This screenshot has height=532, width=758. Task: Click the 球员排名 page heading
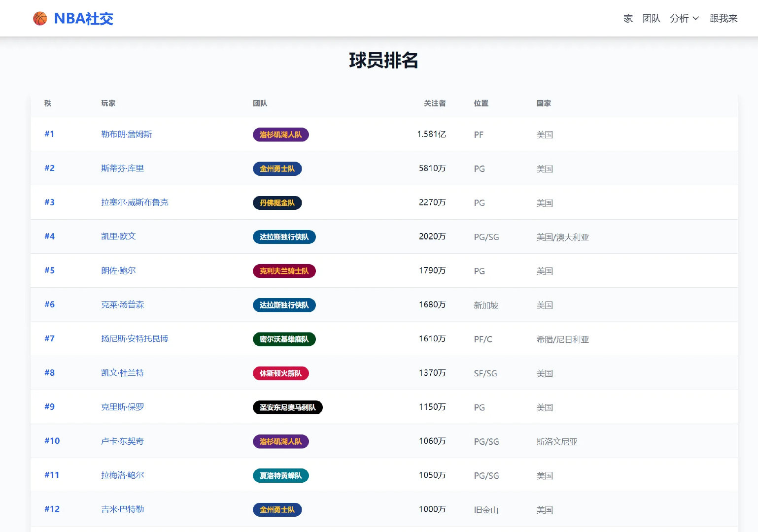click(x=383, y=60)
